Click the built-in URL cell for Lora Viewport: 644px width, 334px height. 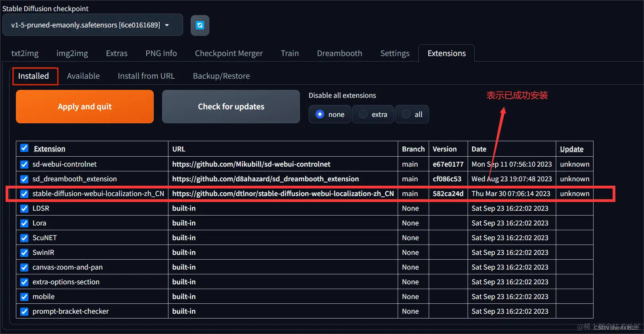[x=184, y=223]
